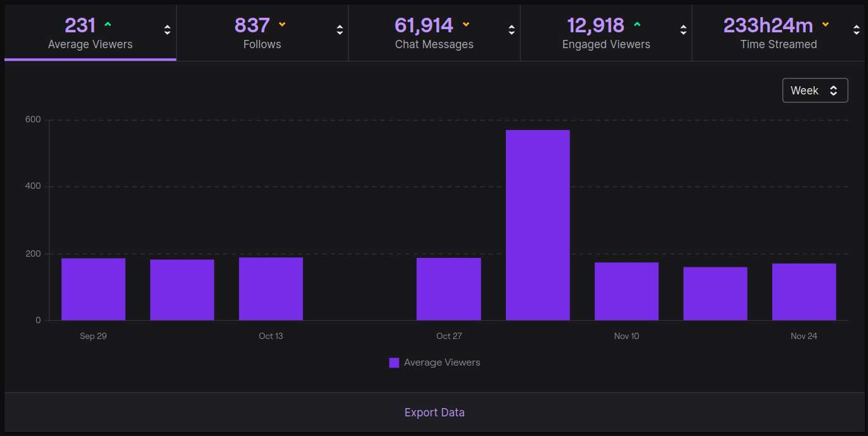This screenshot has height=436, width=868.
Task: Click green up-trend arrow next to 231
Action: (108, 25)
